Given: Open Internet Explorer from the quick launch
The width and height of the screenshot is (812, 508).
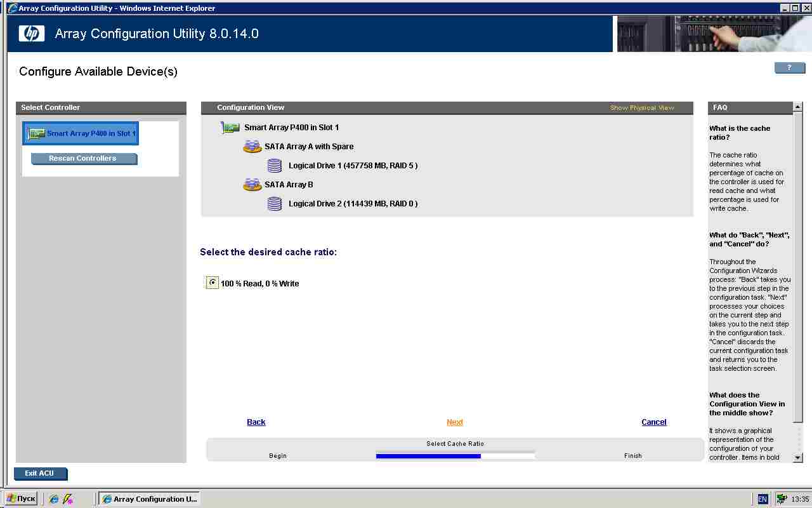Looking at the screenshot, I should pyautogui.click(x=54, y=499).
